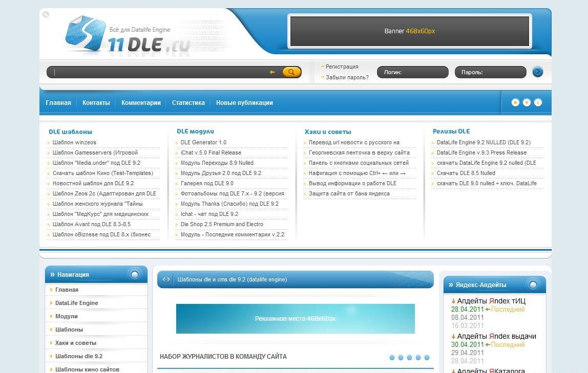588x373 pixels.
Task: Click the share circle icon in menu bar
Action: click(538, 103)
